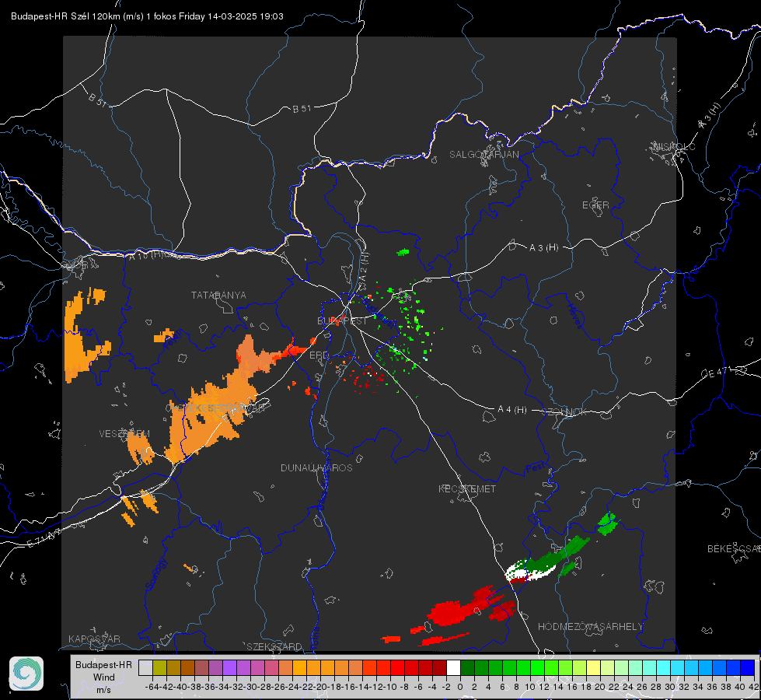Click the Heves county label
This screenshot has height=700, width=761.
click(x=575, y=315)
